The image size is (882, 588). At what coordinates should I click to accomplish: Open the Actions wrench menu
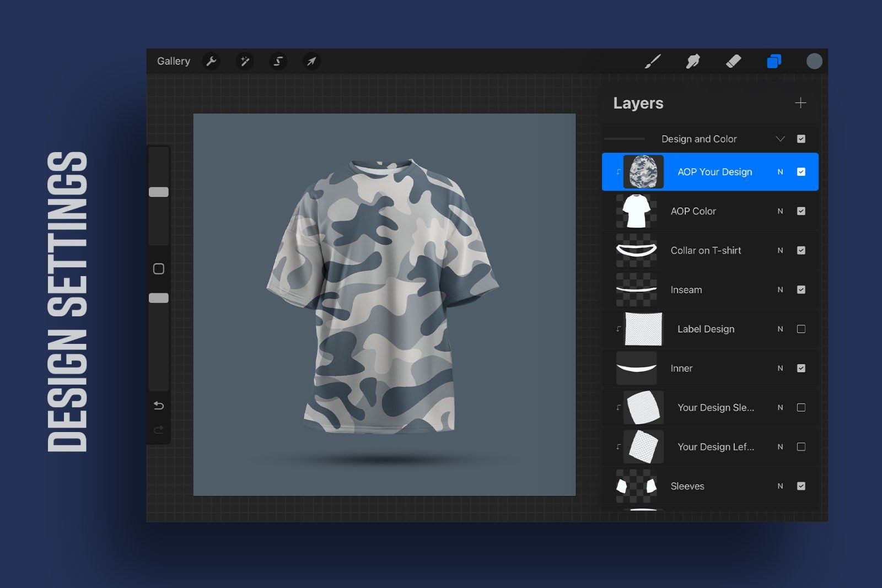[212, 61]
